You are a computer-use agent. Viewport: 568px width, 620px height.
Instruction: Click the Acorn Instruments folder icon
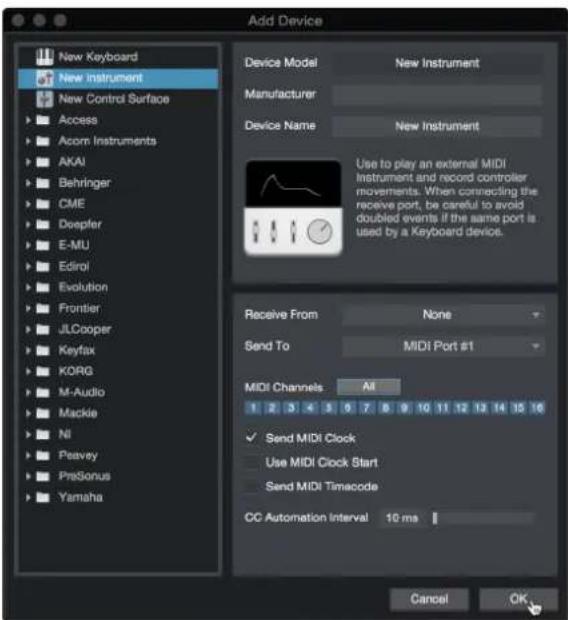tap(43, 141)
